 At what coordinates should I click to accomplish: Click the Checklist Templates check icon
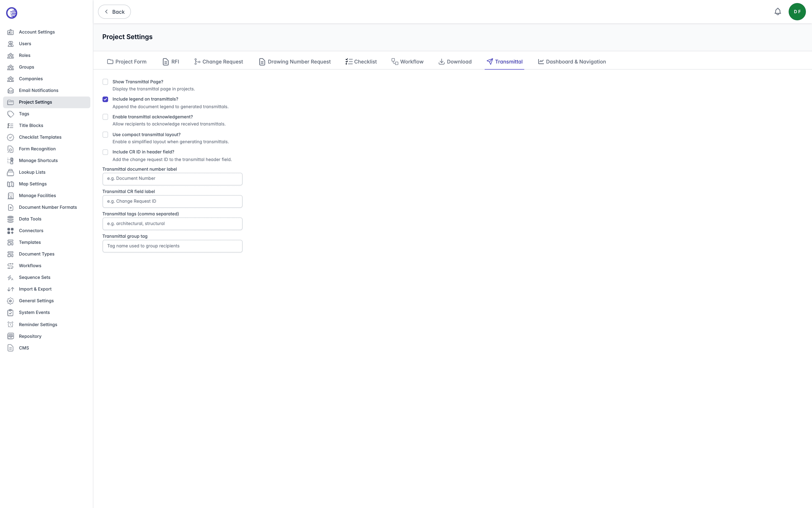point(11,137)
